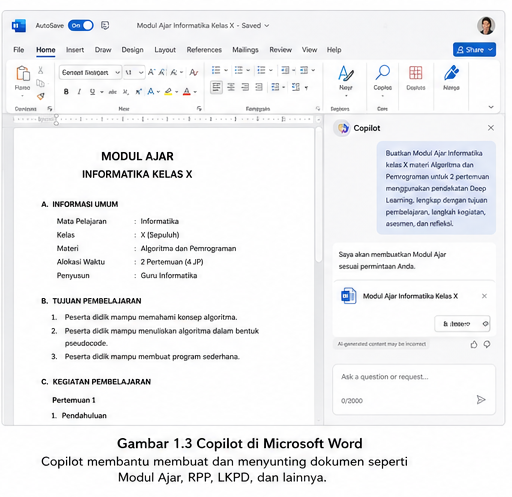This screenshot has width=512, height=497.
Task: Switch to the Mailings tab
Action: pyautogui.click(x=245, y=50)
